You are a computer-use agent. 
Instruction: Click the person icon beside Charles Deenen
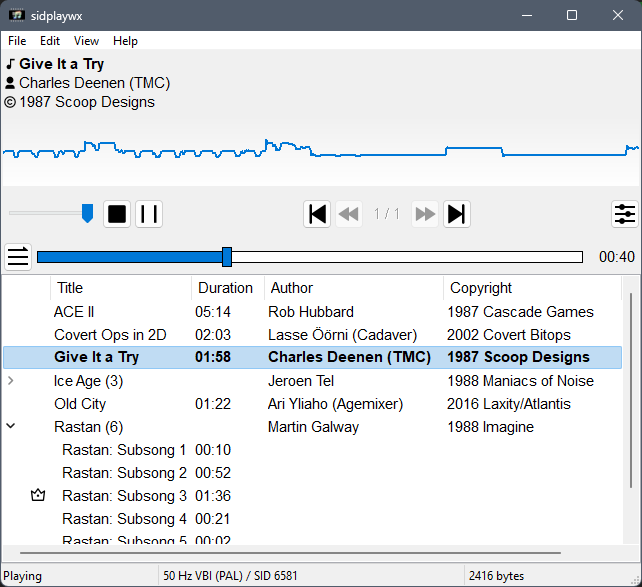click(x=10, y=83)
